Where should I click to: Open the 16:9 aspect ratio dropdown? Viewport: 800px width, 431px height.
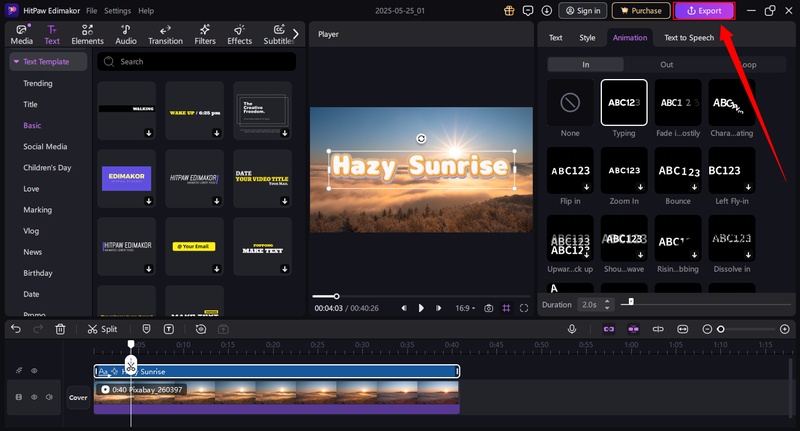pos(464,308)
